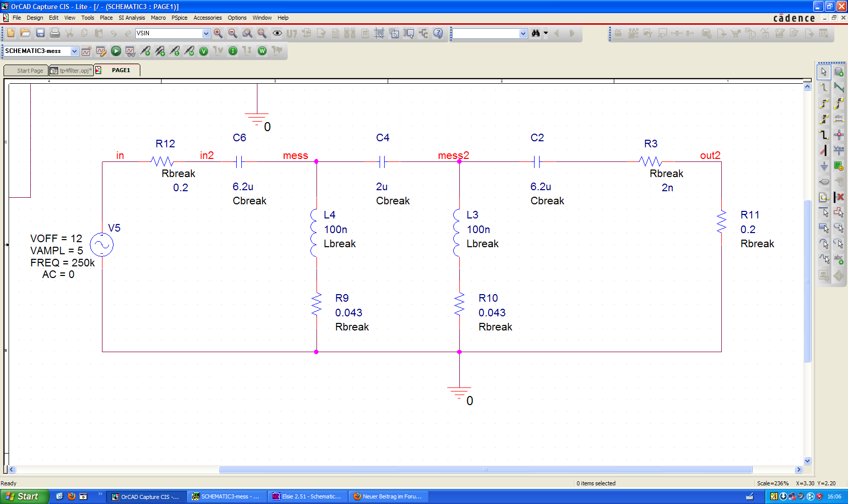Open Elsie 2.51 from the taskbar
This screenshot has height=504, width=848.
pos(307,496)
